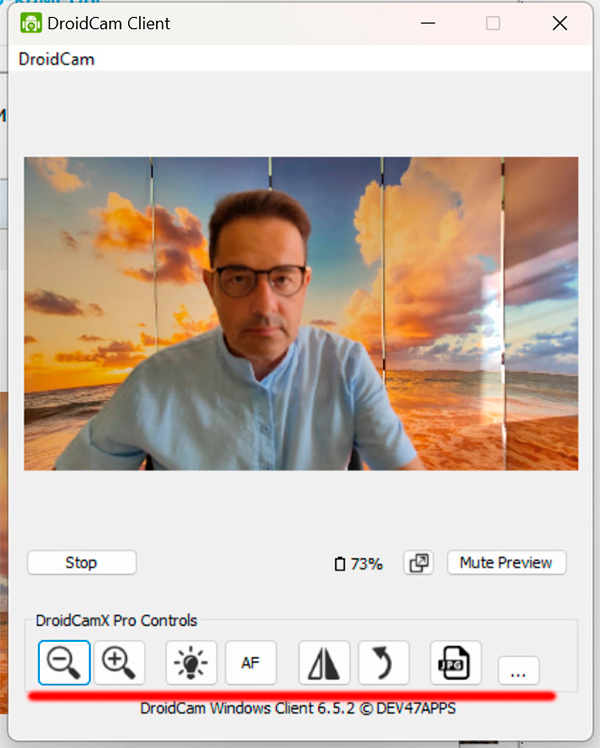The width and height of the screenshot is (600, 748).
Task: Mirror the video with the flip icon
Action: 324,662
